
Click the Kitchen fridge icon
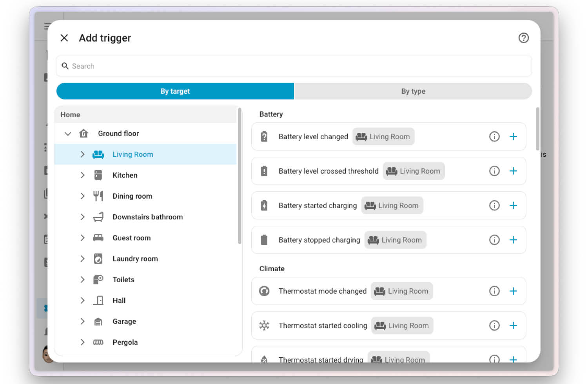pos(98,175)
